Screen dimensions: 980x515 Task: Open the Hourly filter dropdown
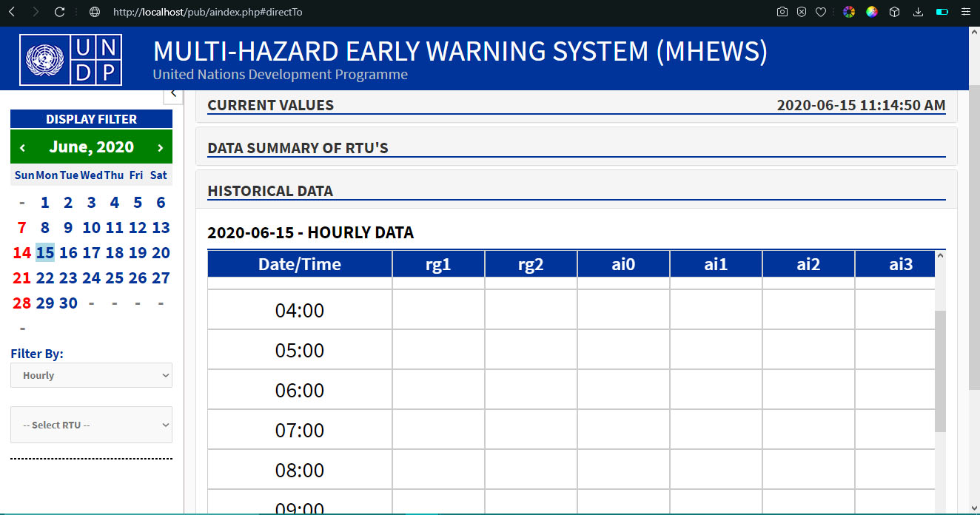pos(91,375)
